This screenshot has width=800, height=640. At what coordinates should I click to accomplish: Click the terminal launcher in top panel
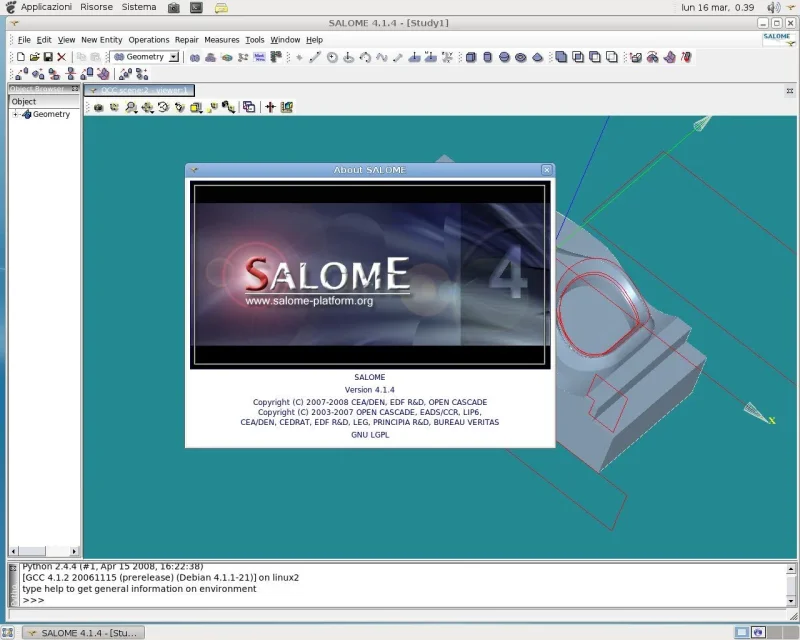(196, 8)
